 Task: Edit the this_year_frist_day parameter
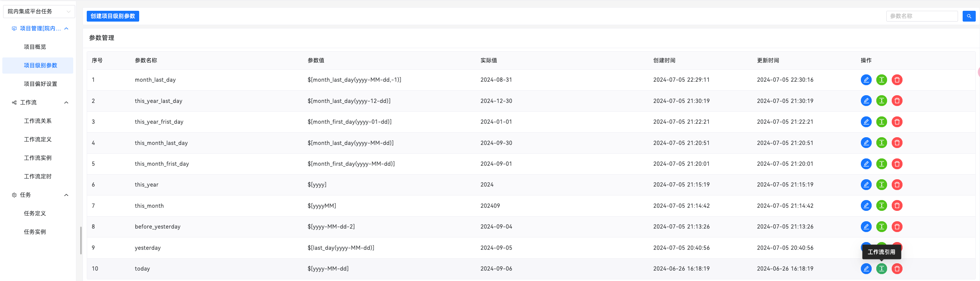click(866, 122)
